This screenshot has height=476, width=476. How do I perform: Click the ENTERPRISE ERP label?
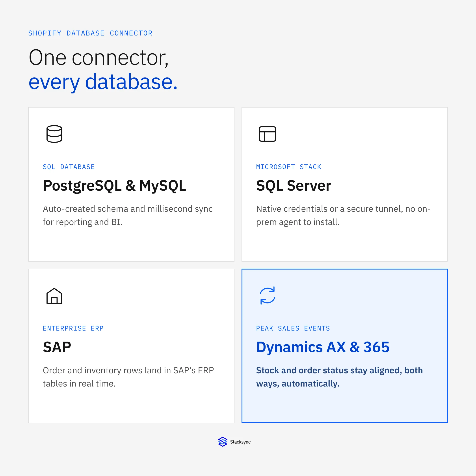point(73,328)
